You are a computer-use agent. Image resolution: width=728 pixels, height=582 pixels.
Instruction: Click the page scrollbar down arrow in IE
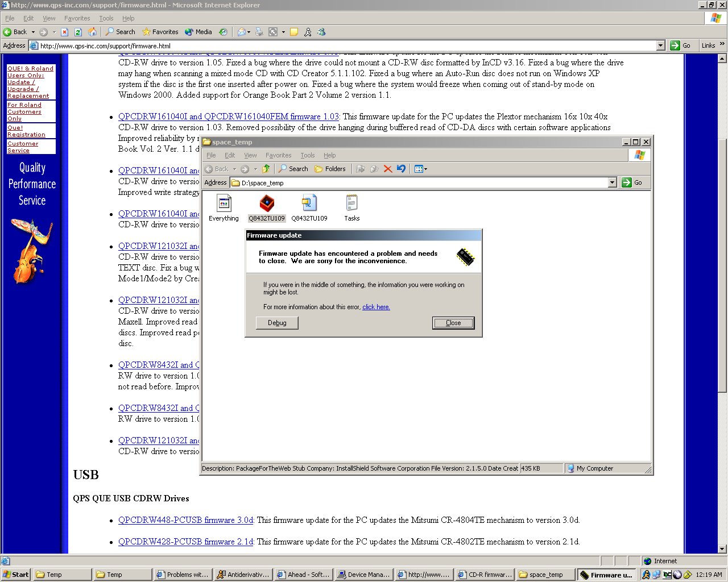(722, 549)
